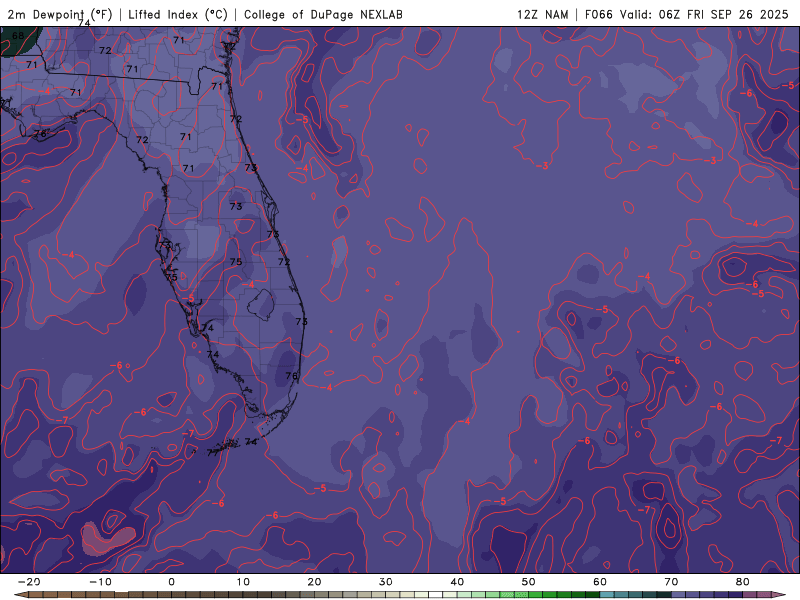
Task: Select the "40" color scale label
Action: coord(457,582)
